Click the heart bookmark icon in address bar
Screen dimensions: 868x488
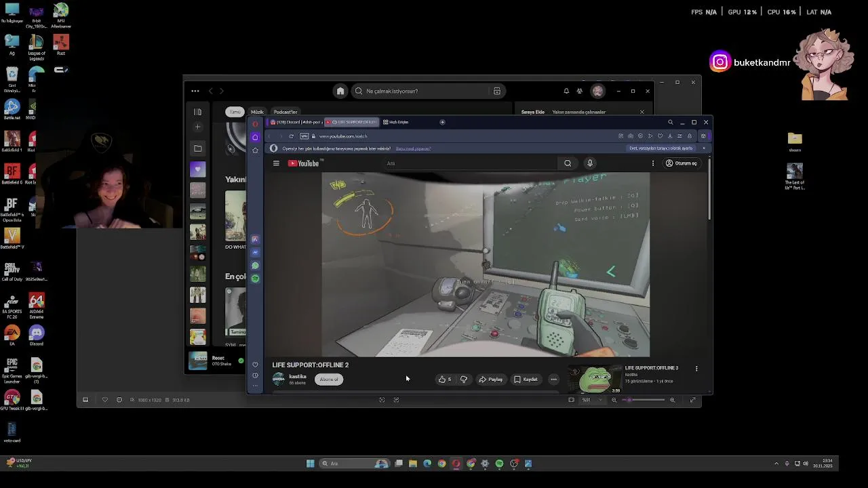660,136
